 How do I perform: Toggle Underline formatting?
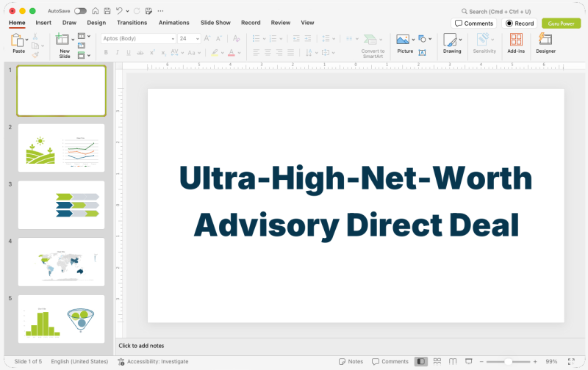point(129,53)
